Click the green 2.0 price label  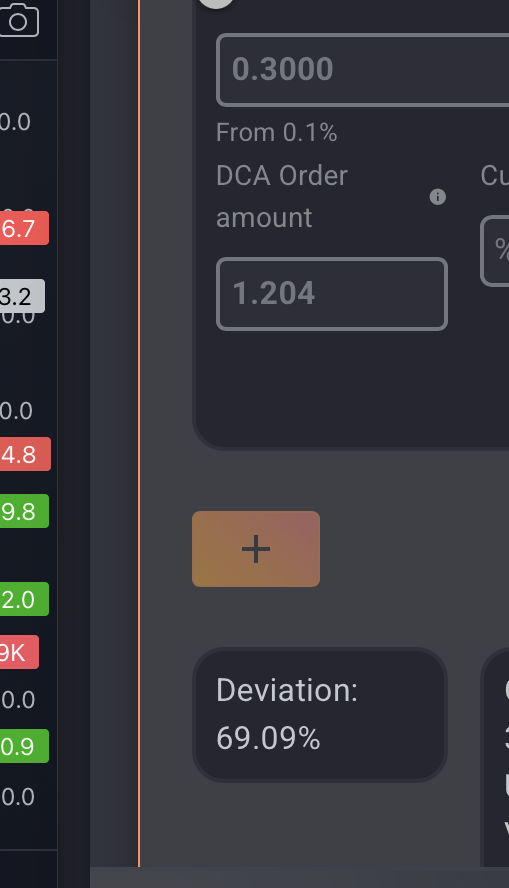tap(24, 599)
